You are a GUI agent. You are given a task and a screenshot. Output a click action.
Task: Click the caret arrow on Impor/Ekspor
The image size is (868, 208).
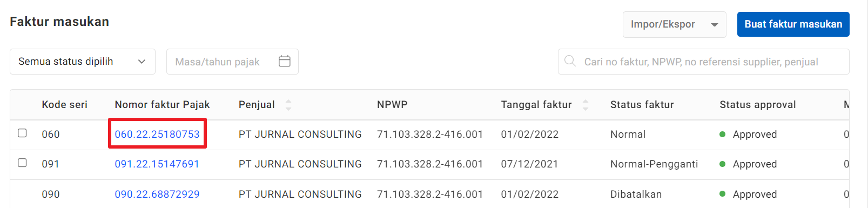(x=715, y=25)
